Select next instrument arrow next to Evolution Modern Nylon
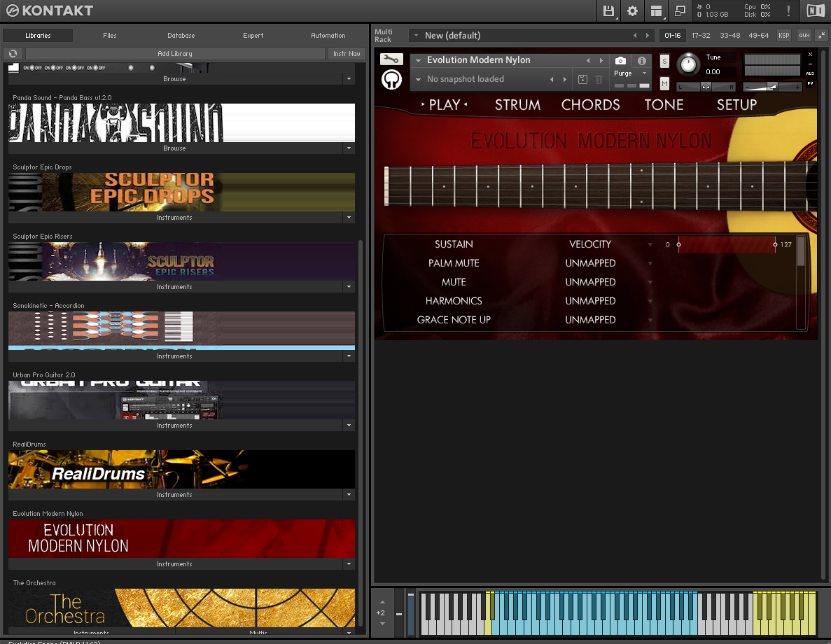This screenshot has width=831, height=644. (601, 60)
